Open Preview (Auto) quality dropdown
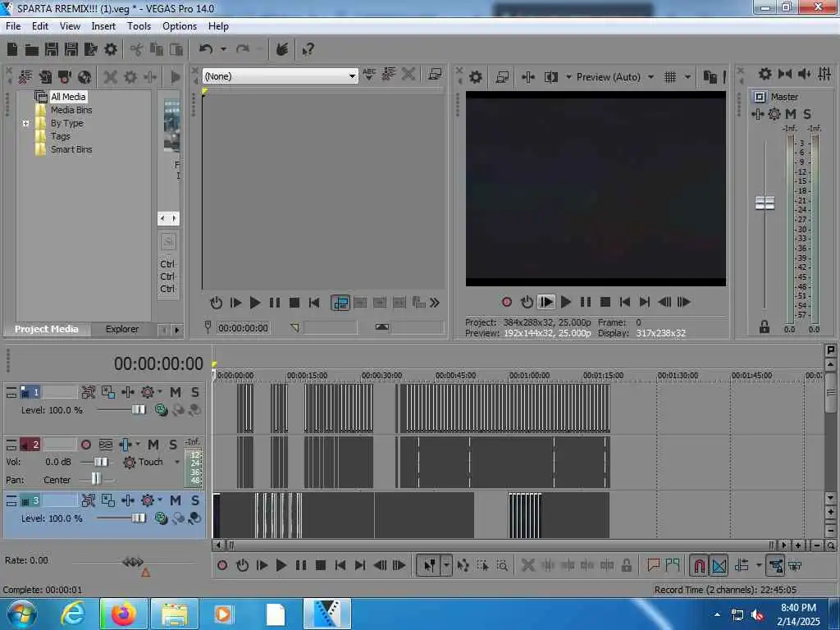Image resolution: width=840 pixels, height=630 pixels. point(651,77)
